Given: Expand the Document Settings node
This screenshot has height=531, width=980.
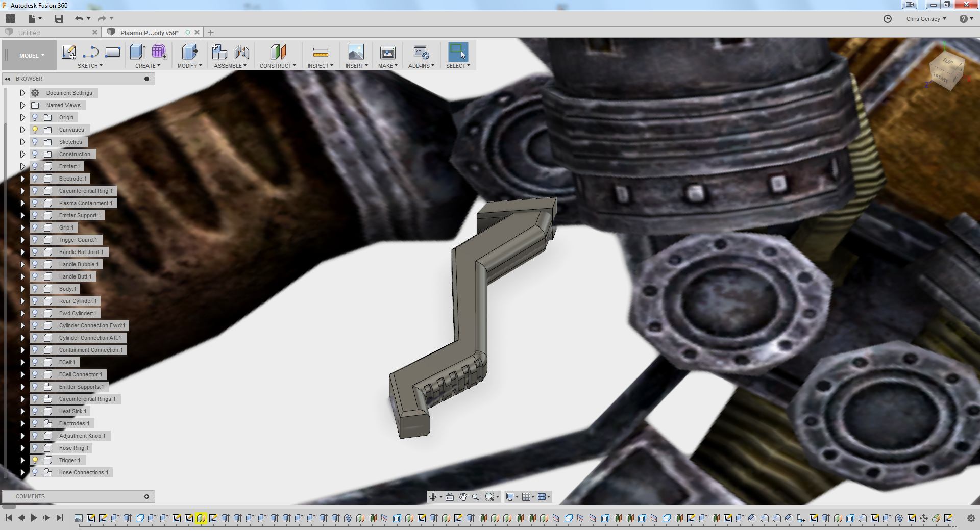Looking at the screenshot, I should (22, 93).
